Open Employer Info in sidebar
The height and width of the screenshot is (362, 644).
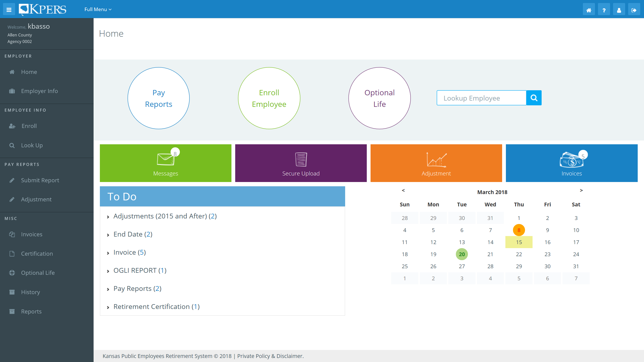click(47, 91)
